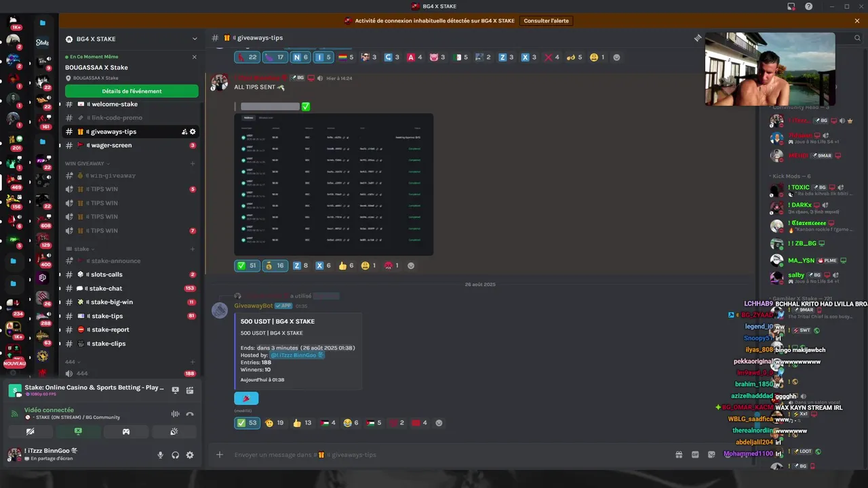868x488 pixels.
Task: Open the win-giveaway channel
Action: 132,176
